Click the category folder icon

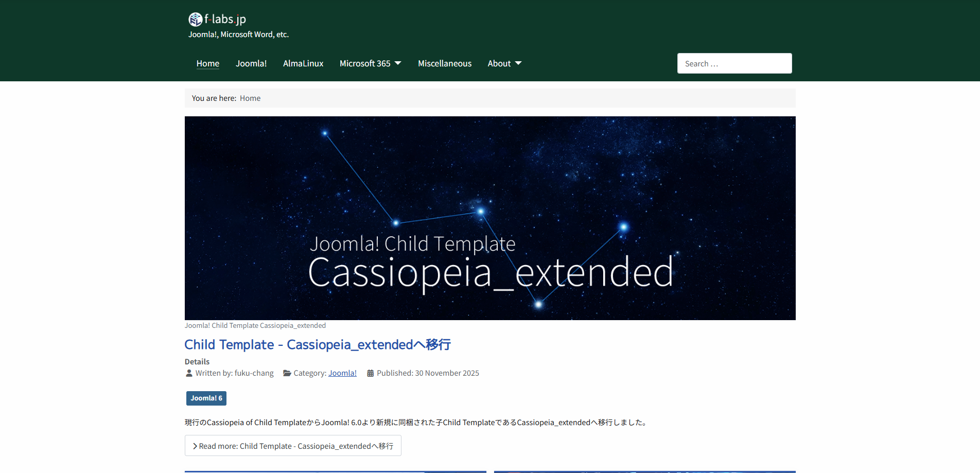pos(287,373)
